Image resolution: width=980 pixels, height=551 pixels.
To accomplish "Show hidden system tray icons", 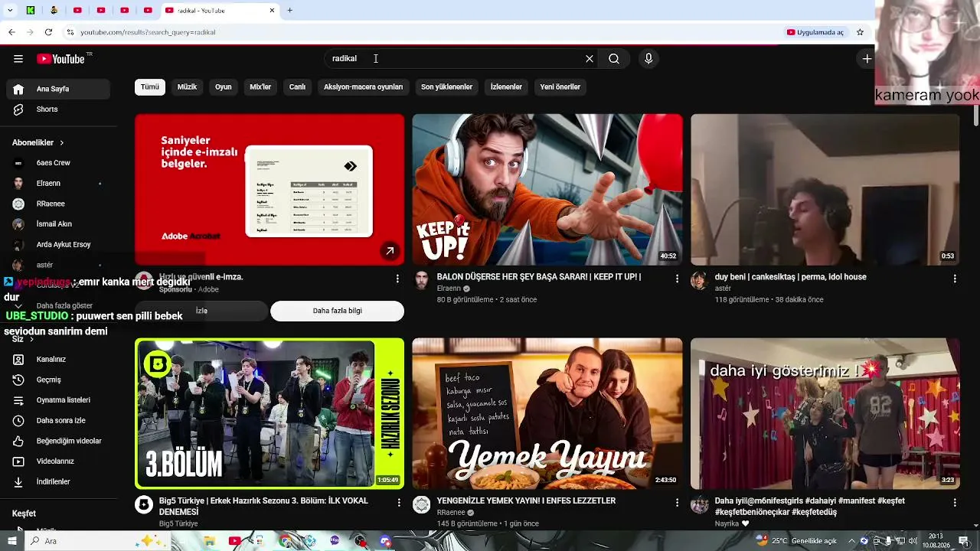I will (851, 541).
